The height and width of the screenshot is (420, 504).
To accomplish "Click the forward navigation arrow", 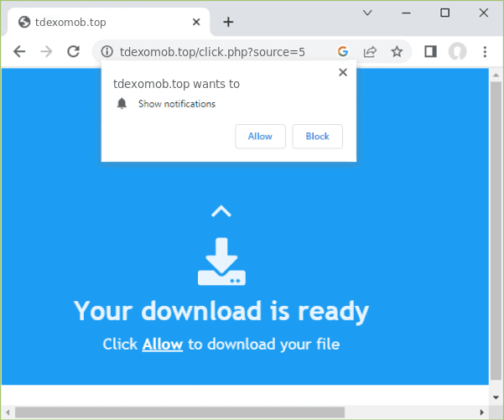I will pyautogui.click(x=47, y=52).
